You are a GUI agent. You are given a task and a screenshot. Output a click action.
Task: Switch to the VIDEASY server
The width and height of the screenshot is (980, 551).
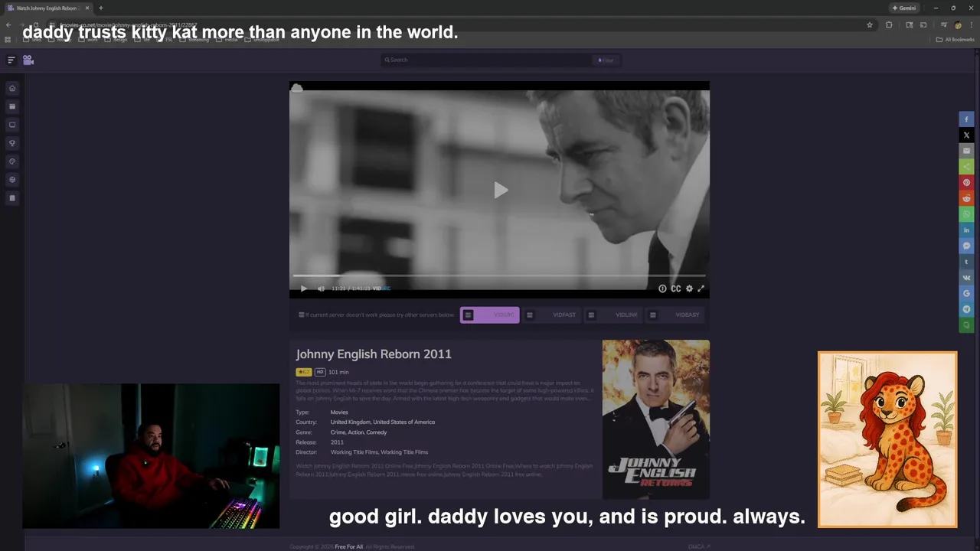675,315
